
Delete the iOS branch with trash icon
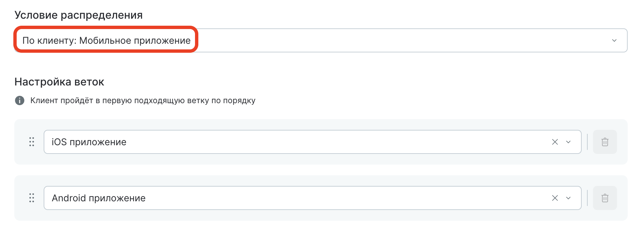tap(605, 142)
